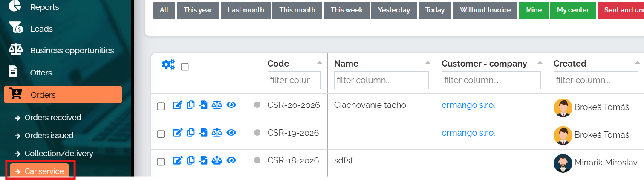Check the row checkbox for CSR-18-2026

click(161, 162)
